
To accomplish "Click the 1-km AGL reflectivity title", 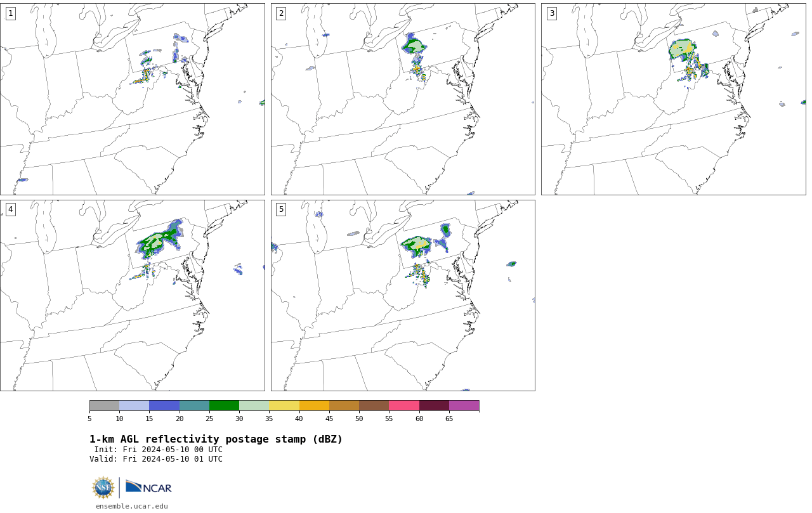I will tap(216, 439).
